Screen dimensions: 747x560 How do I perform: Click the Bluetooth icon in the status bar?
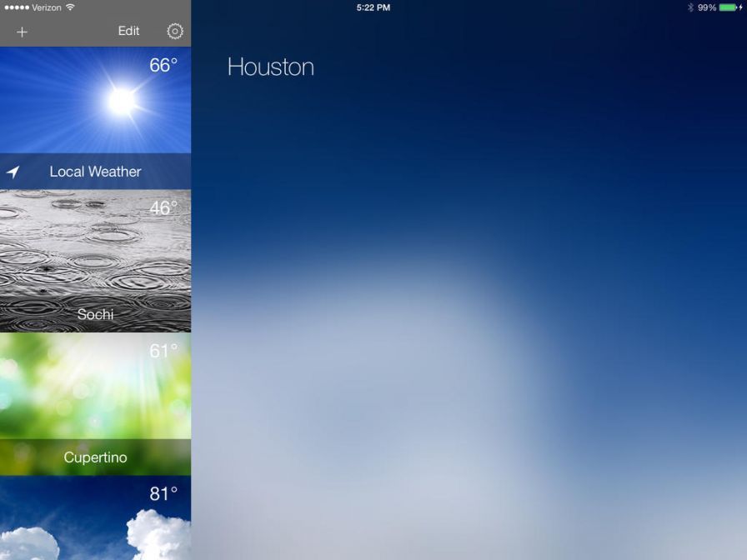click(690, 7)
